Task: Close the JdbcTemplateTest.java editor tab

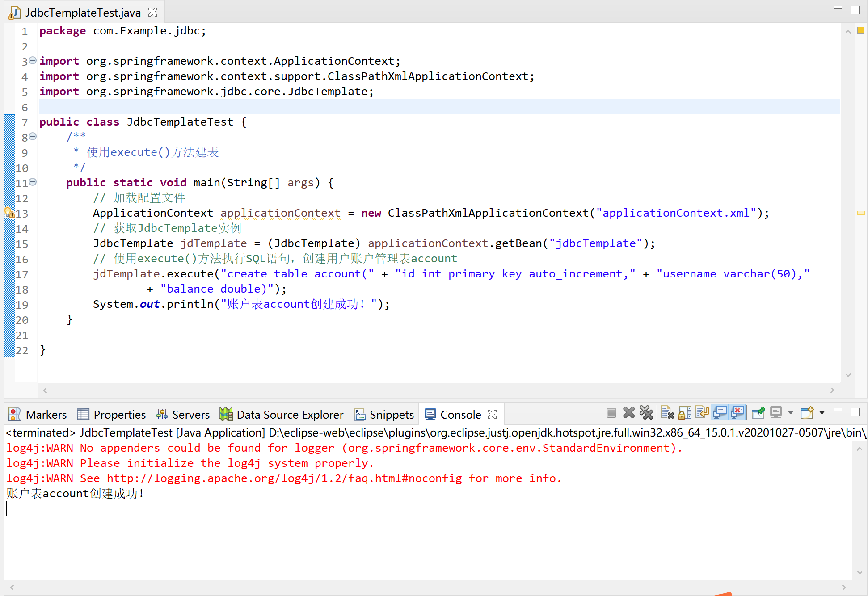Action: [x=153, y=13]
